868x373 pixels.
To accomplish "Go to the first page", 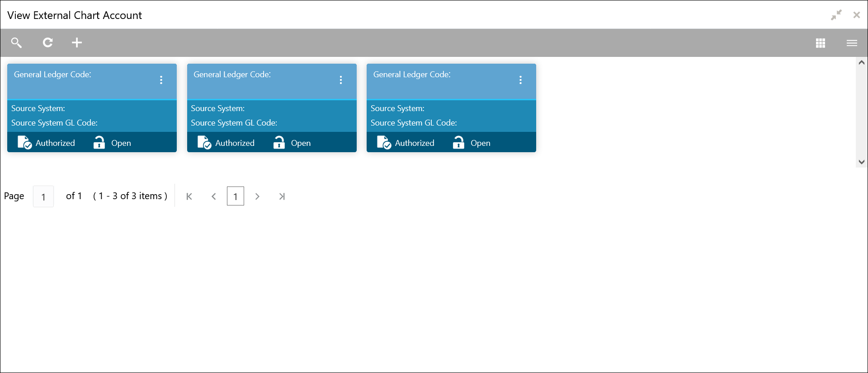I will 189,196.
